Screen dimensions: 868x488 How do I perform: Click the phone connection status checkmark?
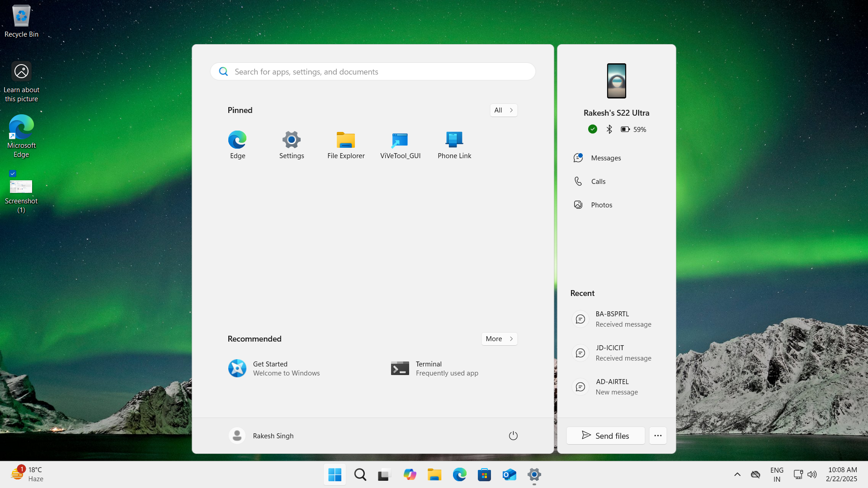(x=592, y=129)
